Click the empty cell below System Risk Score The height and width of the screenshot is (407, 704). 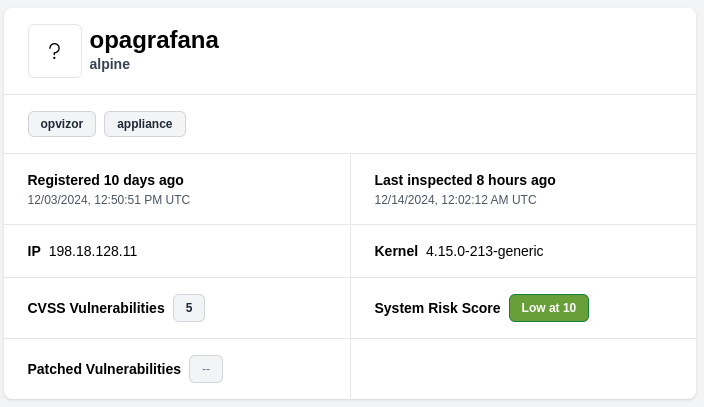[523, 369]
